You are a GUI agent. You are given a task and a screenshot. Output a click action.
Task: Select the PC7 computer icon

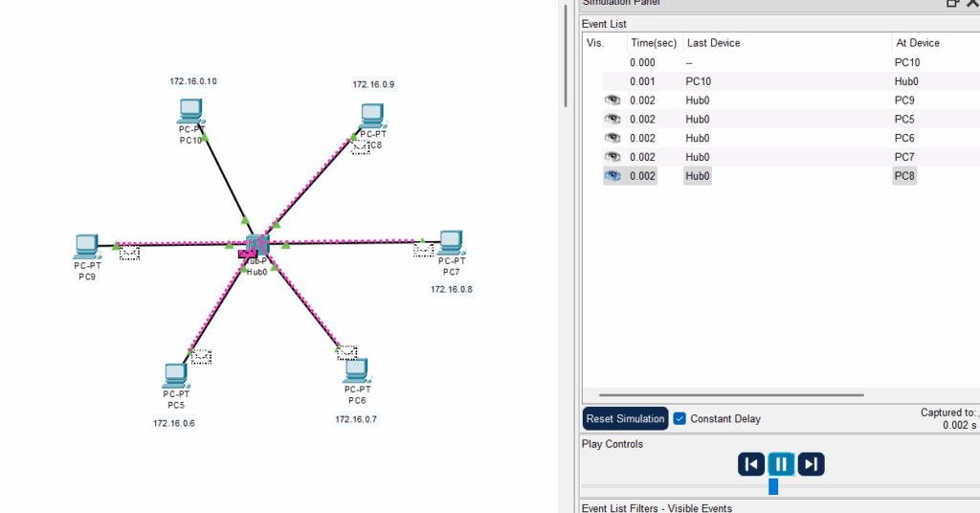click(x=451, y=244)
